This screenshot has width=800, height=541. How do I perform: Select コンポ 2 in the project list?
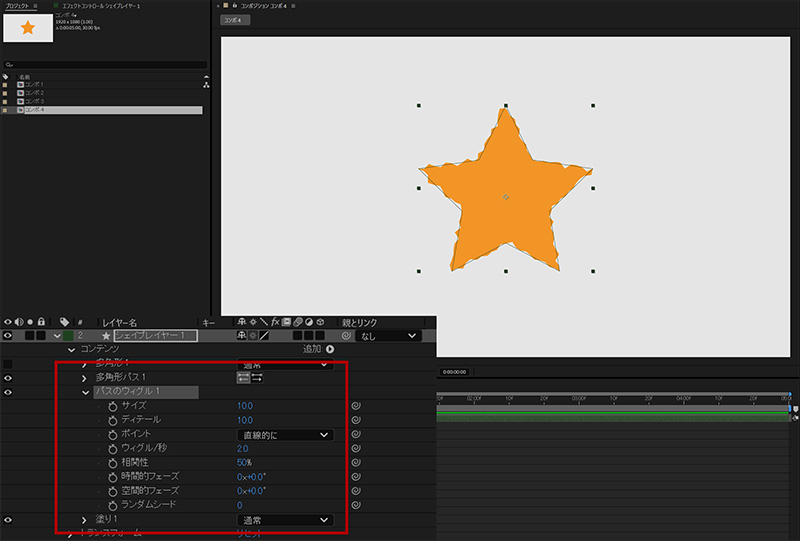[x=34, y=93]
